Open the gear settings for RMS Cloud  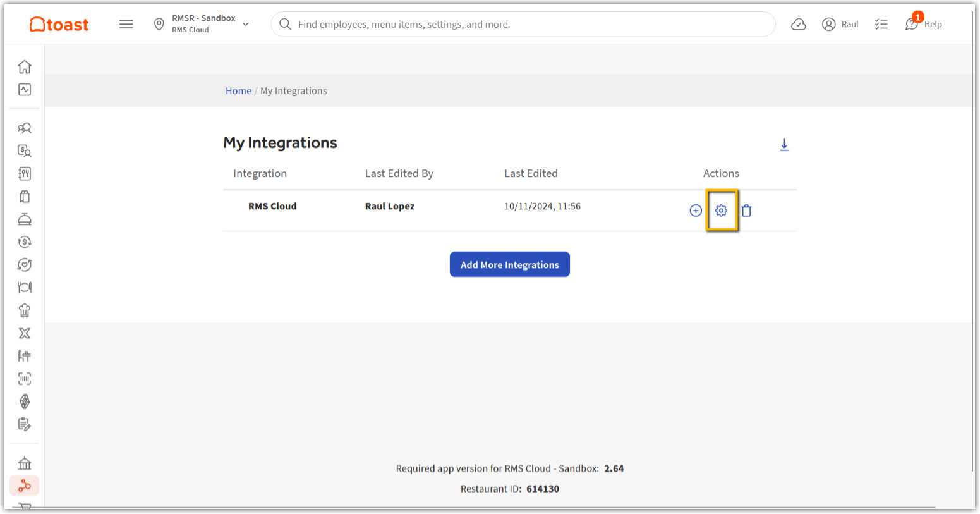point(721,211)
